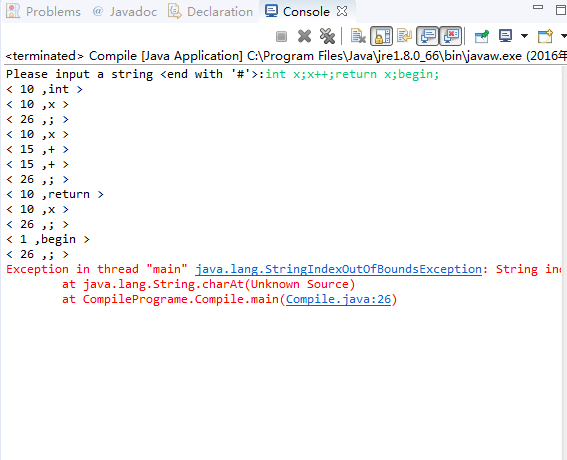
Task: Click the Declaration tab icon
Action: pos(175,11)
